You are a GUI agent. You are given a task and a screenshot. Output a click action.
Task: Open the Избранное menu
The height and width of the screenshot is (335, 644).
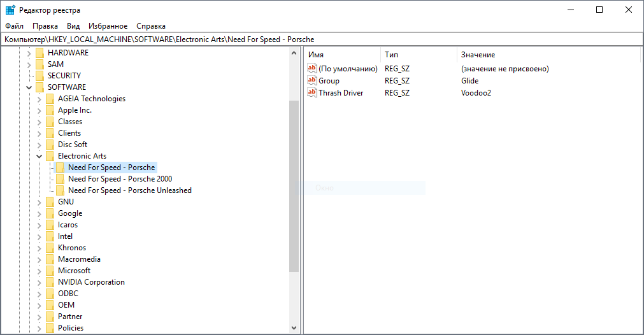pos(108,26)
